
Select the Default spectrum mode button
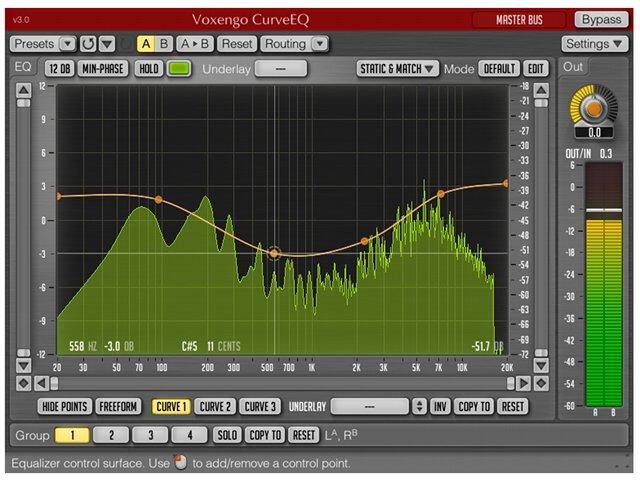(499, 69)
